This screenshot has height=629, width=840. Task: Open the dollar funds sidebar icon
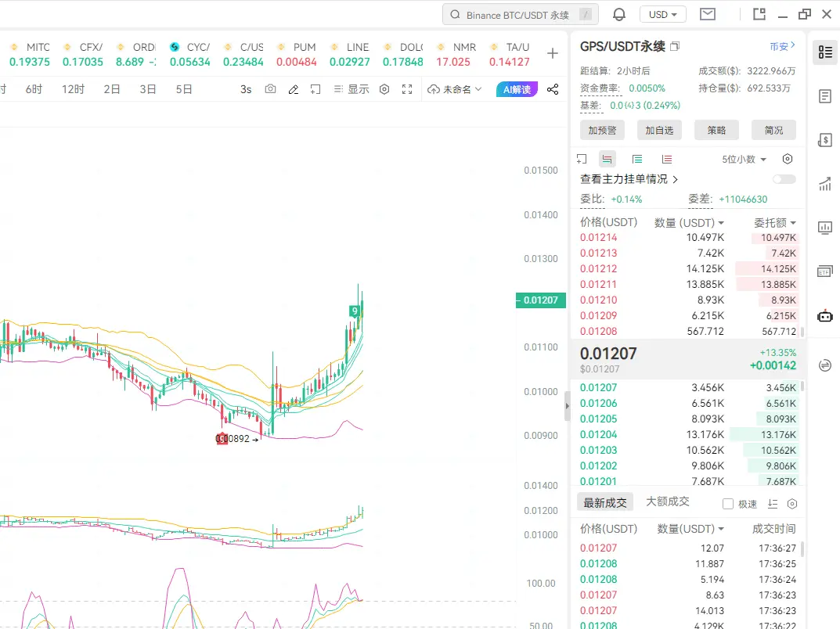[825, 140]
